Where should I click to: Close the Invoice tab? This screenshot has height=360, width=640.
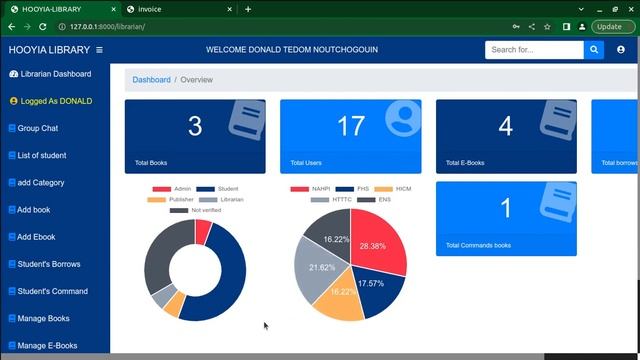(229, 9)
